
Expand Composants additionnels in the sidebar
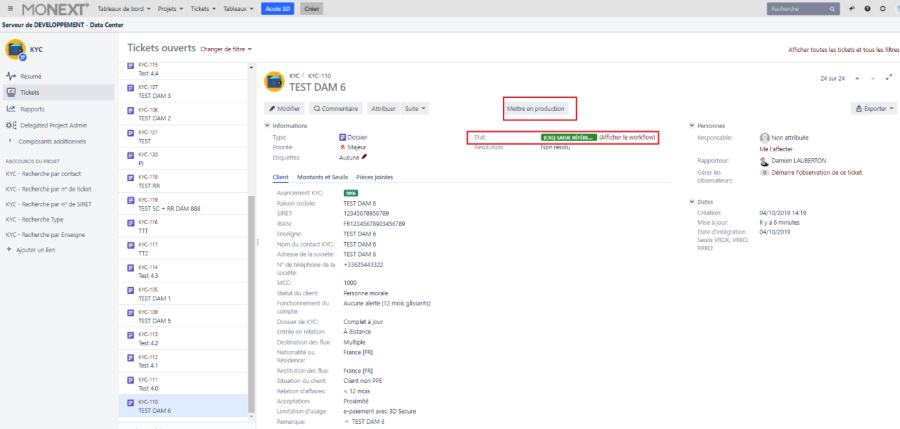tap(10, 141)
